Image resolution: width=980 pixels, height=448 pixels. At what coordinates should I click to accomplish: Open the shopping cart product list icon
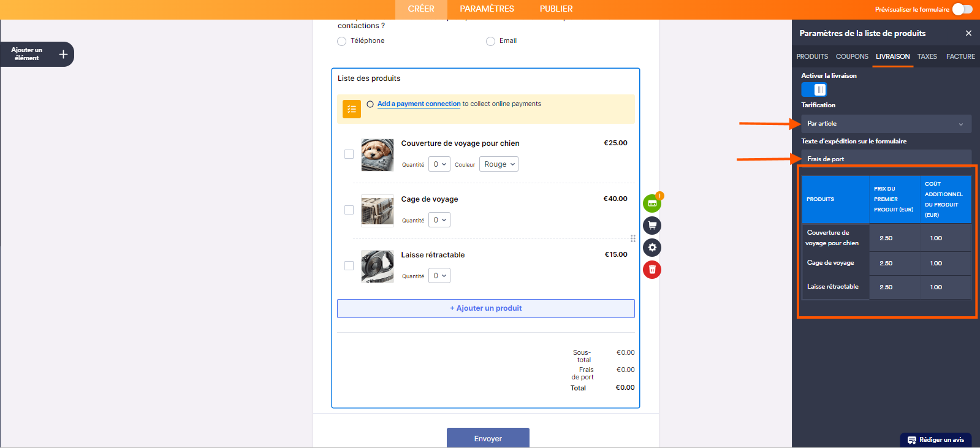(652, 226)
